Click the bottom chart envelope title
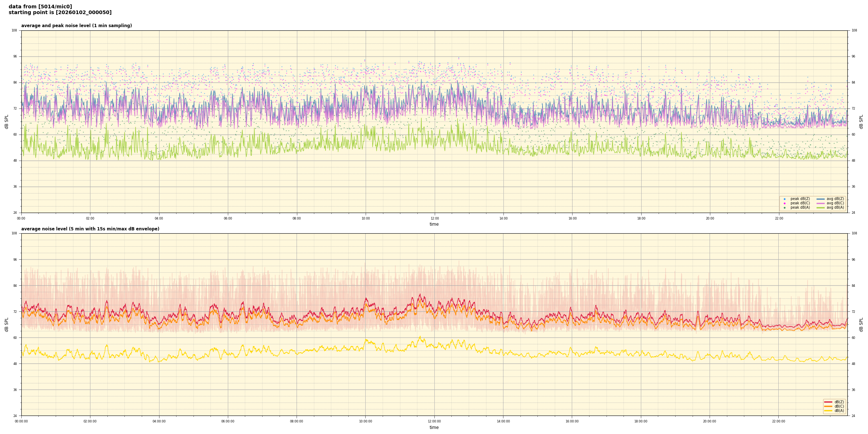The height and width of the screenshot is (434, 868). coord(90,229)
